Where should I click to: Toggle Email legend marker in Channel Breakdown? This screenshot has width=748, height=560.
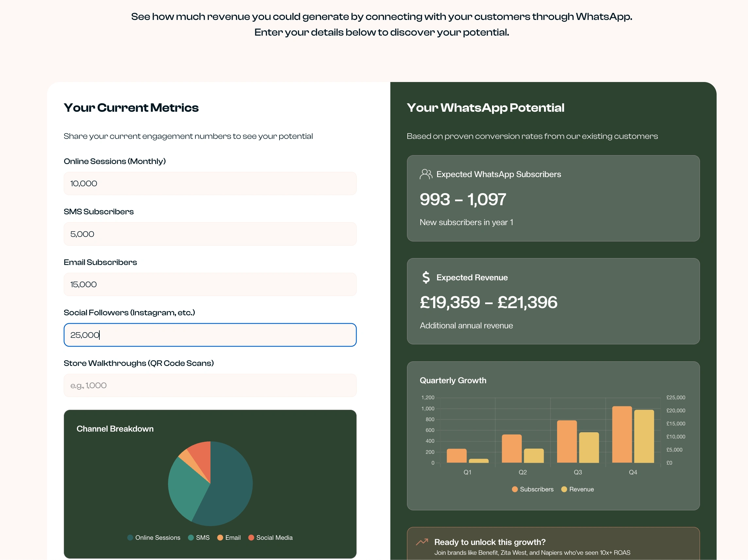(220, 537)
